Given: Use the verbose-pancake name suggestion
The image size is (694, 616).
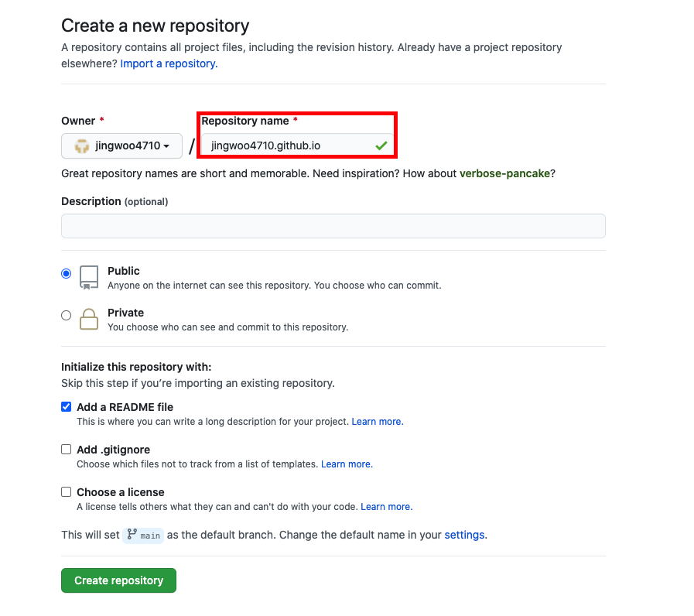Looking at the screenshot, I should (x=504, y=173).
